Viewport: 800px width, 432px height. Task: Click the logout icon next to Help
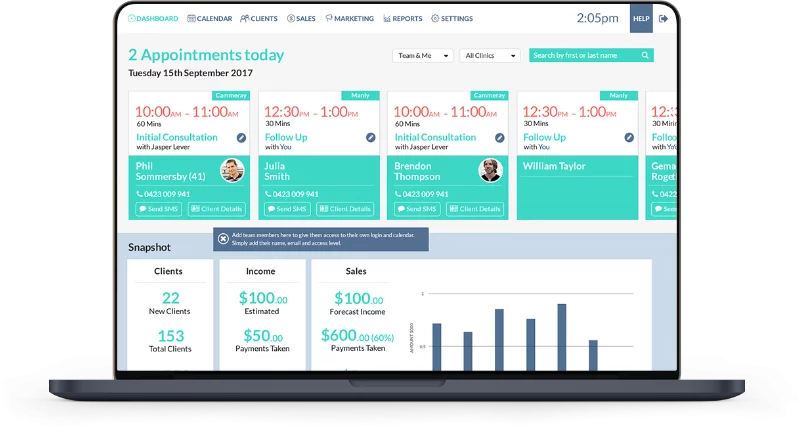coord(663,18)
